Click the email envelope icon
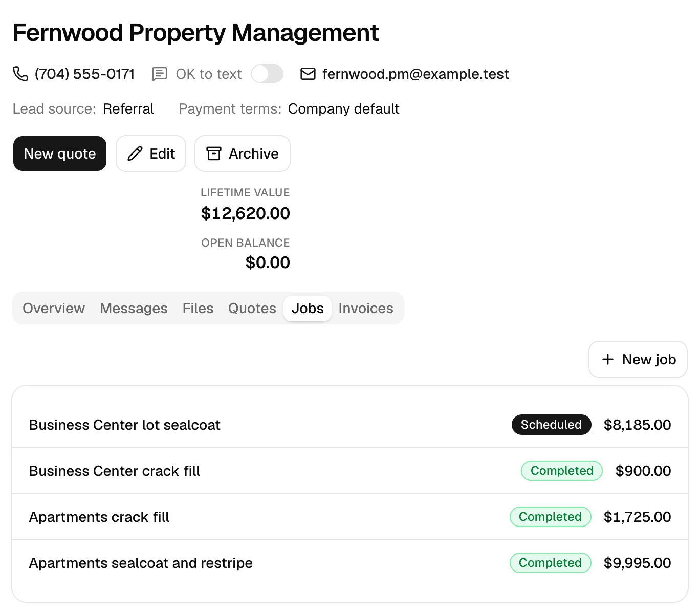Viewport: 700px width, 614px height. (308, 74)
